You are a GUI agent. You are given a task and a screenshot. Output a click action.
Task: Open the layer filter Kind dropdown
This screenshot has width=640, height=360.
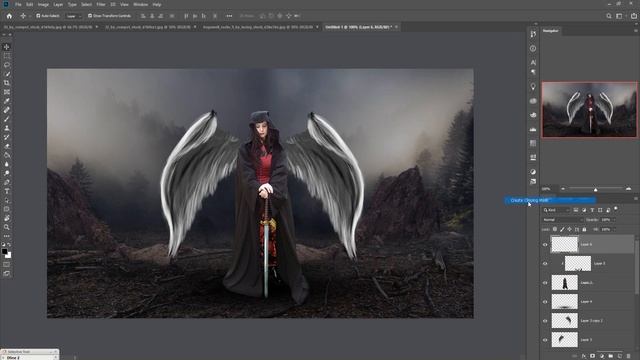[556, 210]
